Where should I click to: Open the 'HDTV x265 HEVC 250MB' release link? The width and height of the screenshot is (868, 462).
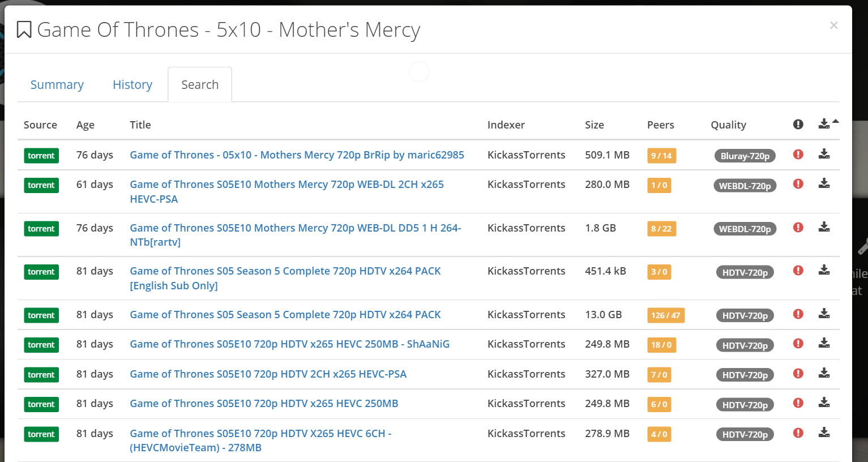pos(264,404)
